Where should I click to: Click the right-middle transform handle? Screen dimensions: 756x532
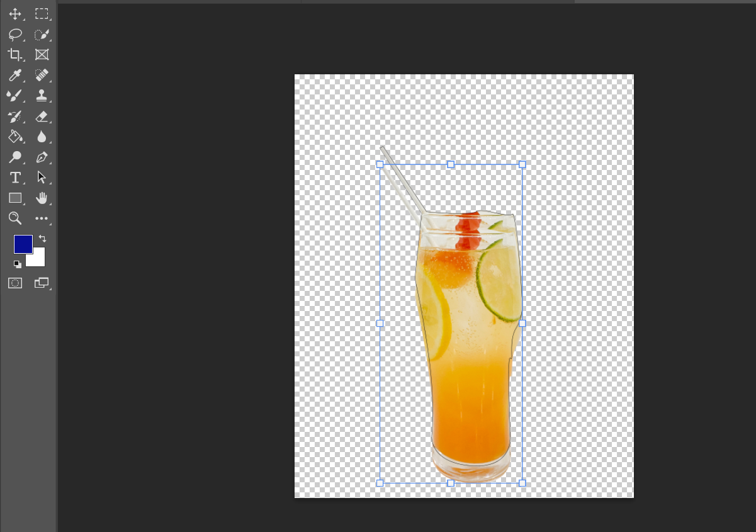tap(522, 323)
